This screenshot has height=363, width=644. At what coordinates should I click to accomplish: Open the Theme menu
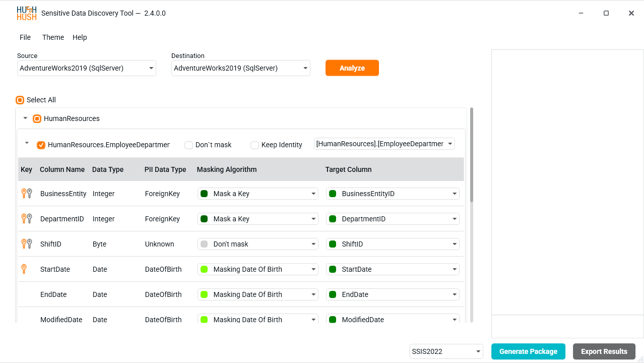(53, 37)
